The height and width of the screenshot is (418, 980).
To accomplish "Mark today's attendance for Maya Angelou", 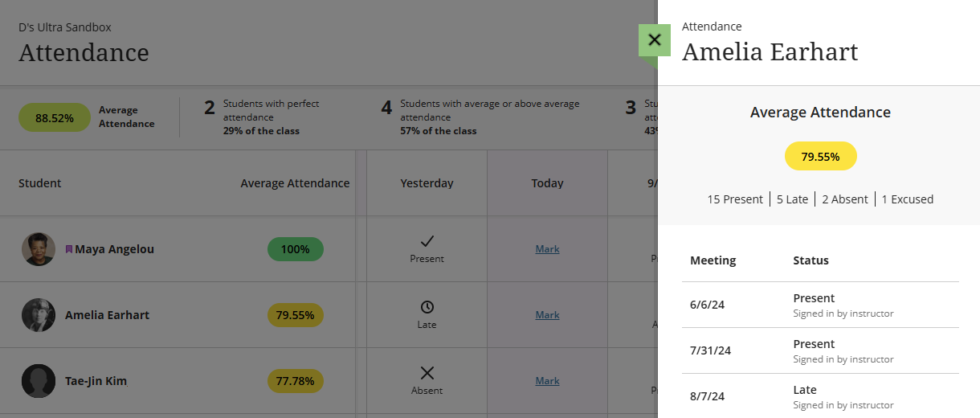I will coord(548,249).
